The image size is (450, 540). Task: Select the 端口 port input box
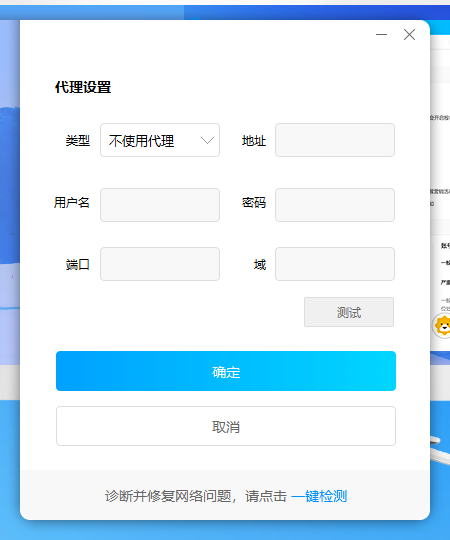tap(160, 264)
